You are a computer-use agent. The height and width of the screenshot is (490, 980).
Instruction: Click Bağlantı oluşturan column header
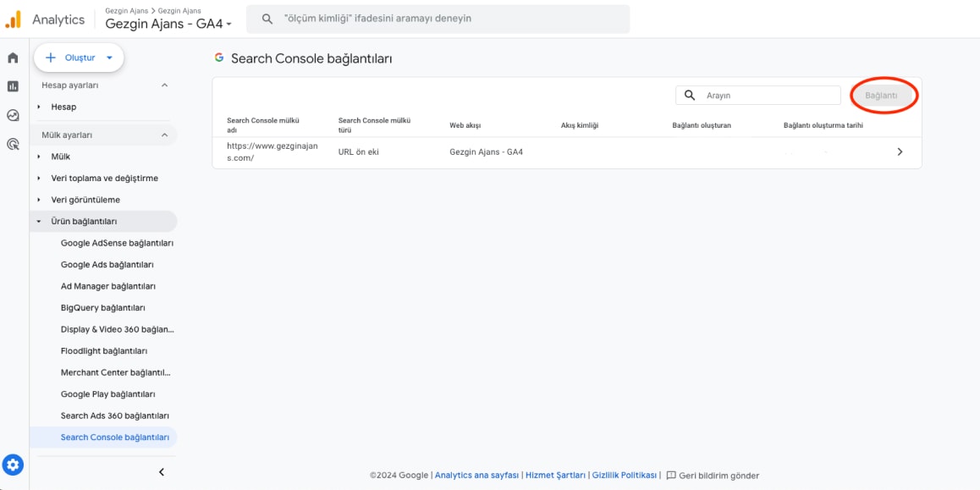coord(702,125)
